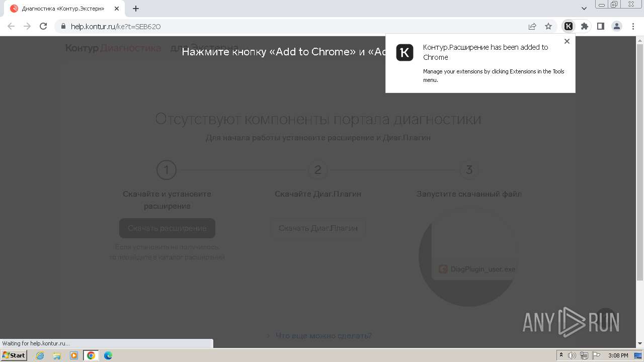Viewport: 644px width, 362px height.
Task: Click the Запустите скачанный файл step label
Action: 469,194
